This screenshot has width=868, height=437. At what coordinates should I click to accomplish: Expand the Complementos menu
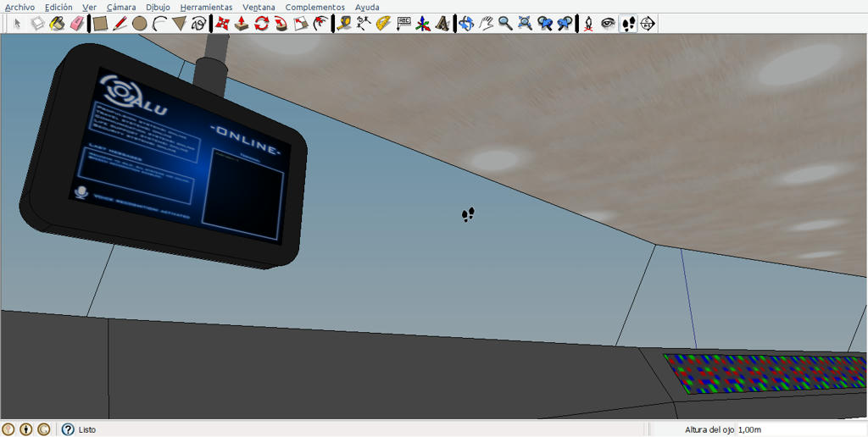[x=315, y=7]
